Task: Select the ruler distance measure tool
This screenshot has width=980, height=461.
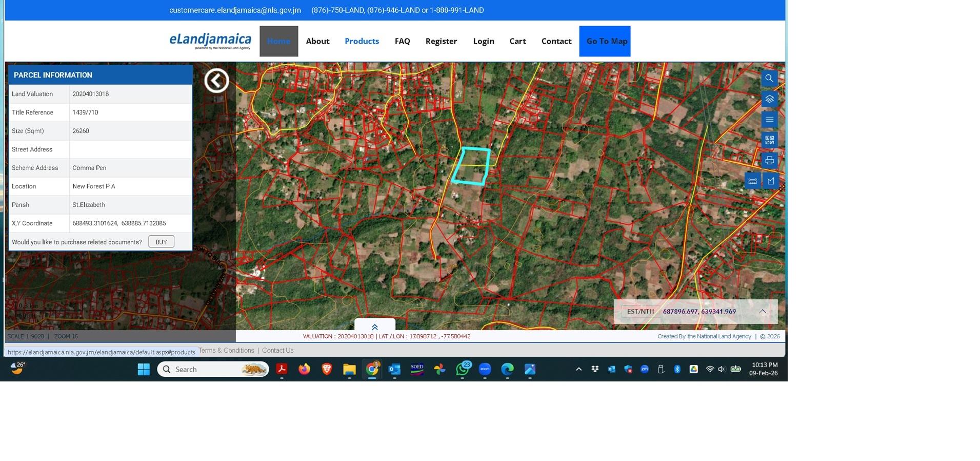Action: pos(752,181)
